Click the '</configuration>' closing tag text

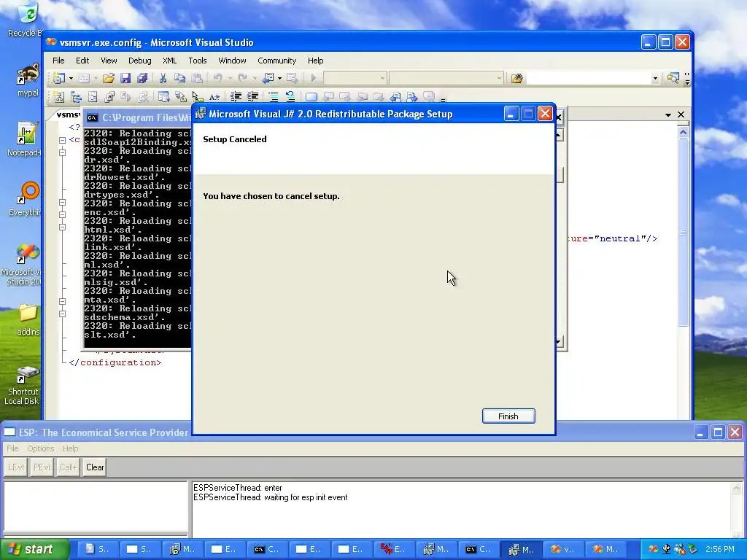pyautogui.click(x=115, y=362)
